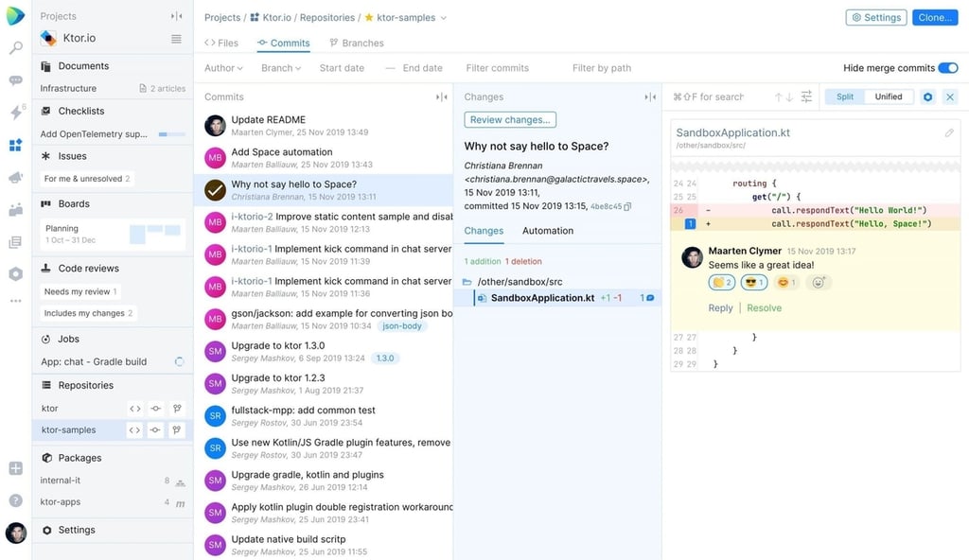
Task: Open the lightning bolt to-do icon
Action: (15, 112)
